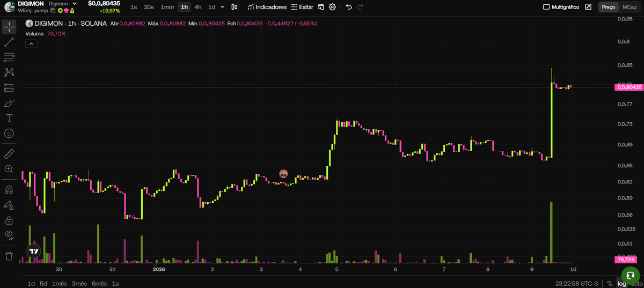Select the ruler measure tool
The image size is (644, 288).
tap(9, 154)
